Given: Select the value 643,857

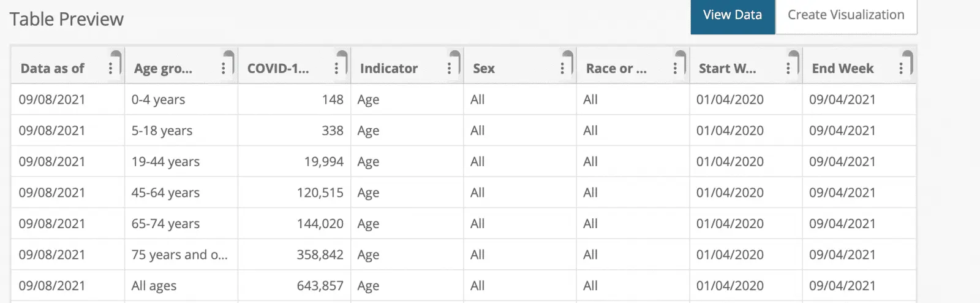Looking at the screenshot, I should (320, 286).
